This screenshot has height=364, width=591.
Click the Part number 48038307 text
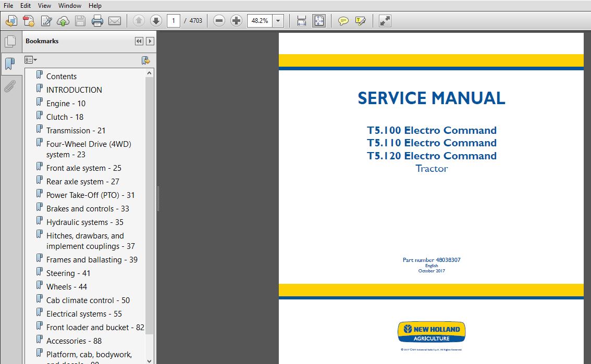[432, 260]
